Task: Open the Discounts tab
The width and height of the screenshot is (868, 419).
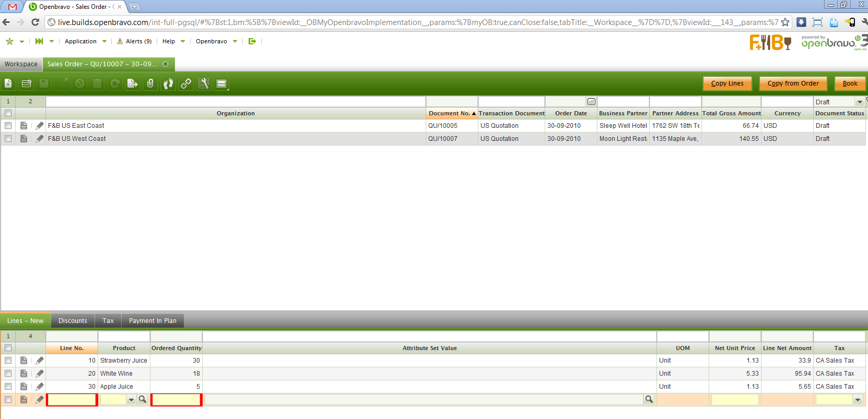Action: pyautogui.click(x=73, y=321)
